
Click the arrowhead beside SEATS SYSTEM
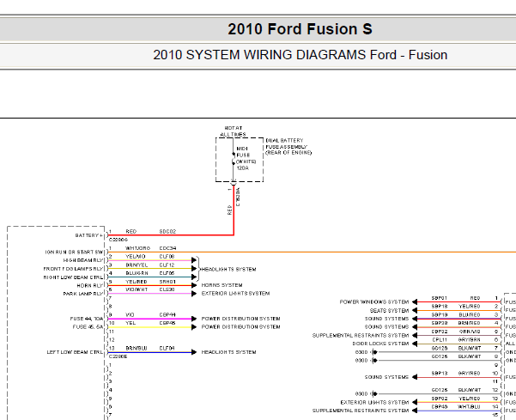pyautogui.click(x=415, y=310)
